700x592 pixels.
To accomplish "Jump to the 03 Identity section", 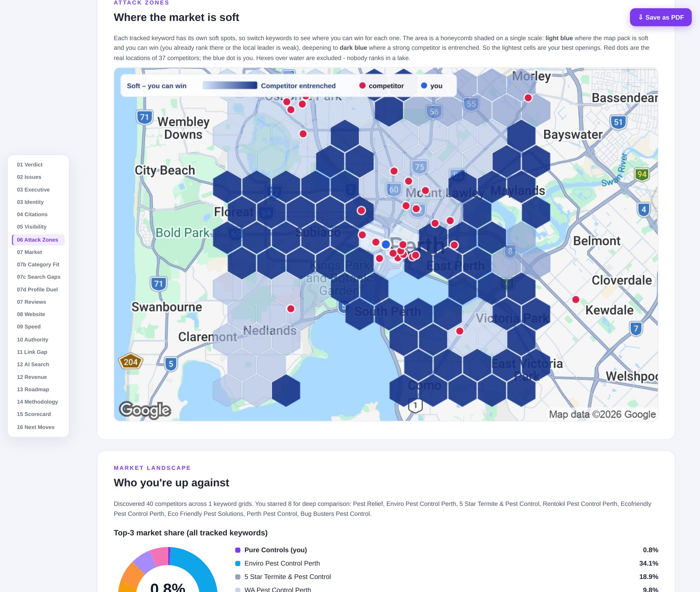I will click(x=30, y=202).
